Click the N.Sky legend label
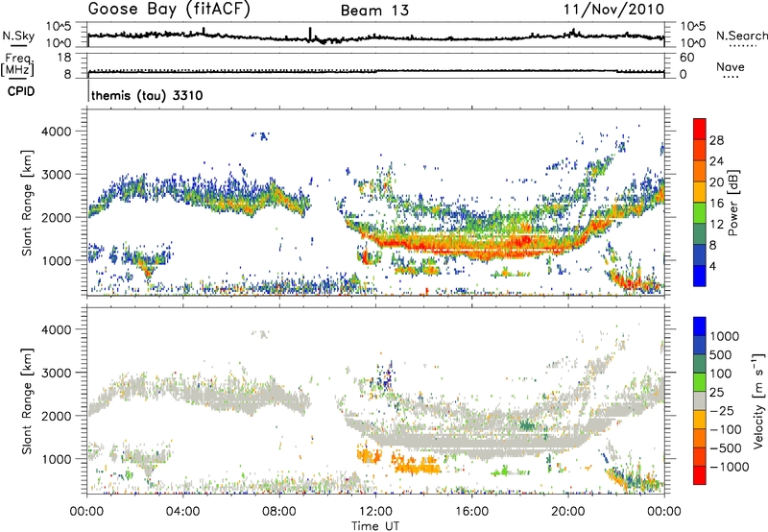The width and height of the screenshot is (768, 532). click(x=14, y=35)
